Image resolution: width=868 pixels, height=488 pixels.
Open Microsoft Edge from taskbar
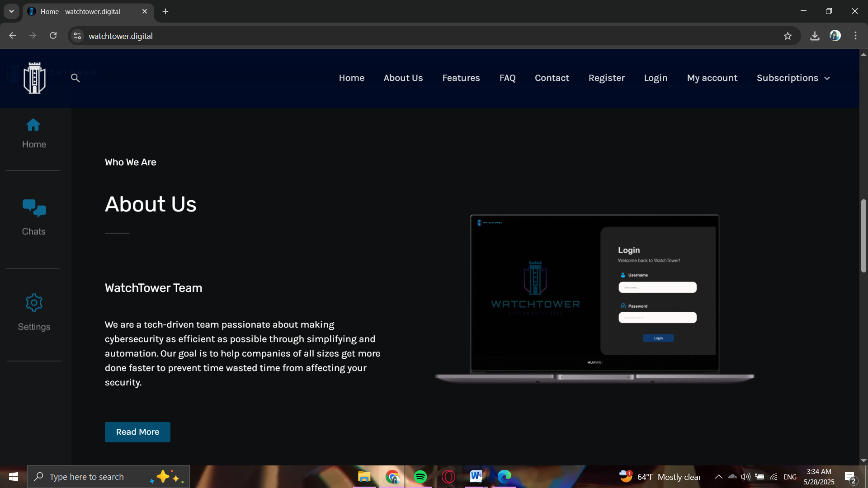tap(504, 477)
